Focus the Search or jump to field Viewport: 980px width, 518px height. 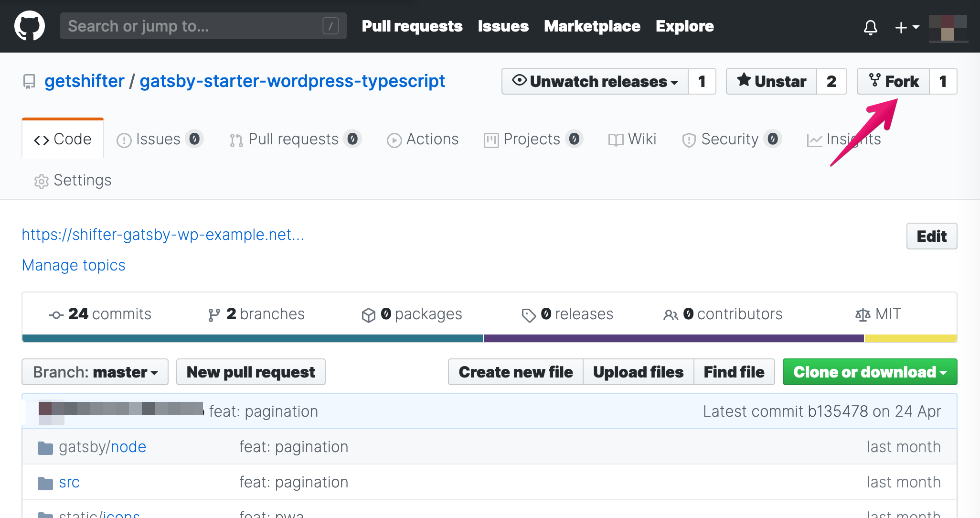(x=203, y=26)
